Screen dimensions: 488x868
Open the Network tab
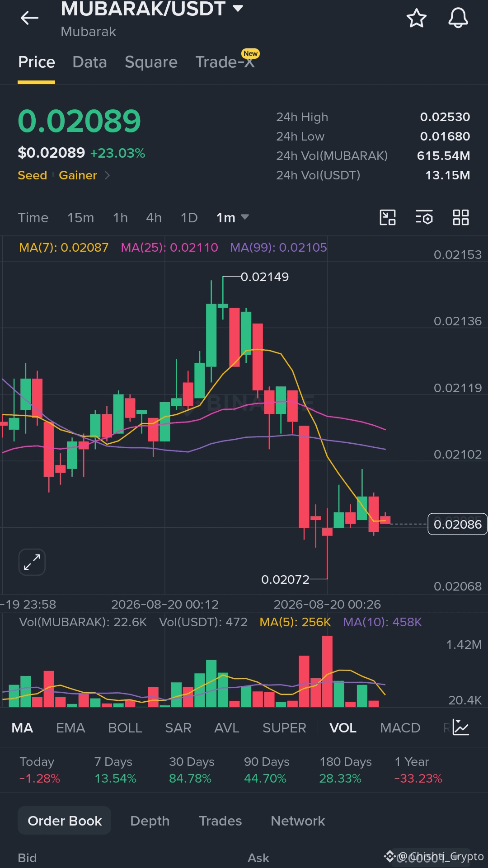point(298,821)
